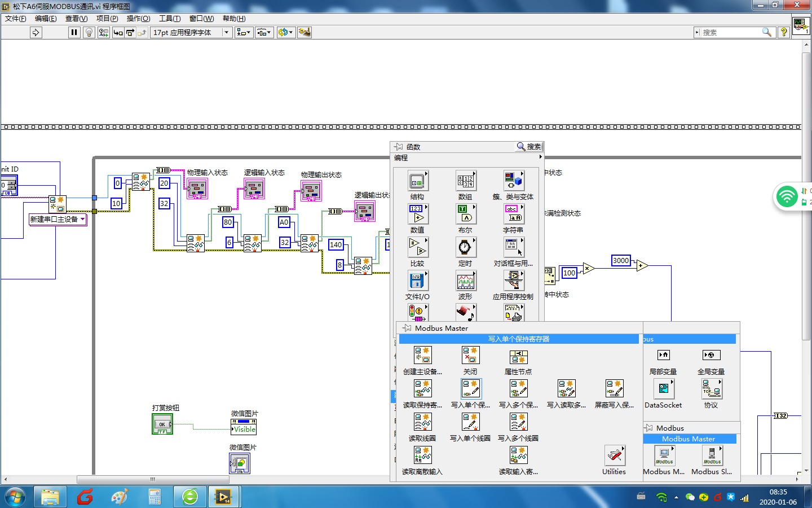Viewport: 812px width, 508px height.
Task: Choose the Read Holding Registers VI (读取保持寄...)
Action: click(422, 389)
